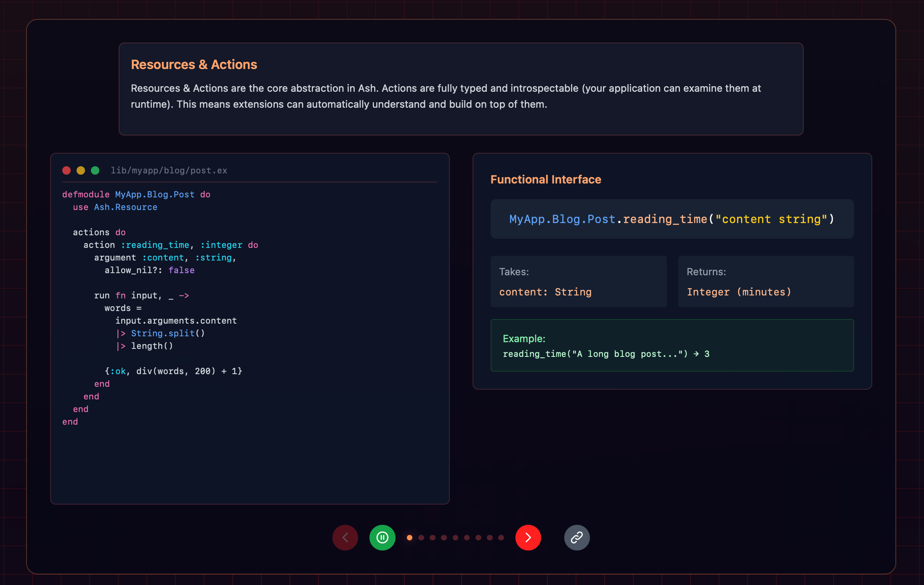Click the Takes content String box
The image size is (924, 585).
tap(579, 282)
